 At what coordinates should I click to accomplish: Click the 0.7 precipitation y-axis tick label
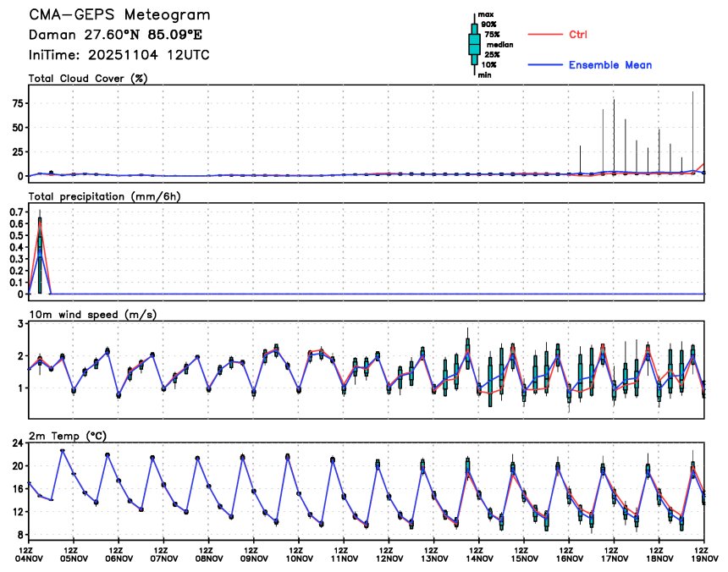pyautogui.click(x=15, y=212)
